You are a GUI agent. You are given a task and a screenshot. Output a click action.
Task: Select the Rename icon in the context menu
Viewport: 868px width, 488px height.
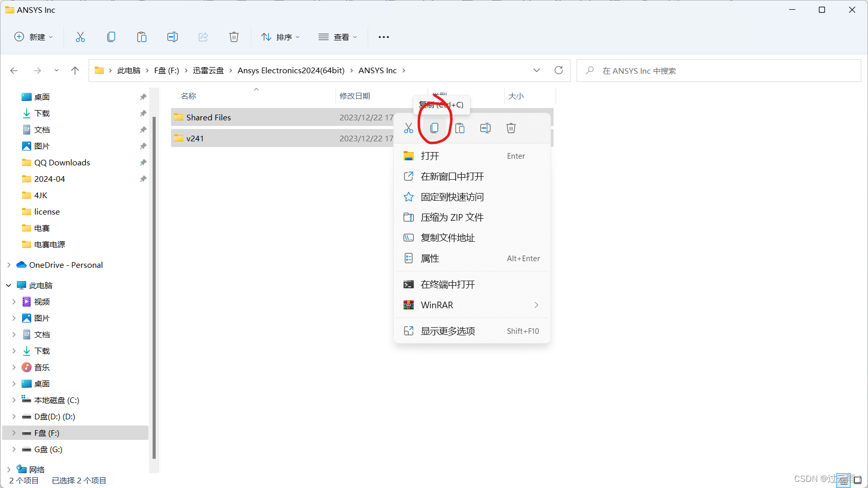coord(485,128)
